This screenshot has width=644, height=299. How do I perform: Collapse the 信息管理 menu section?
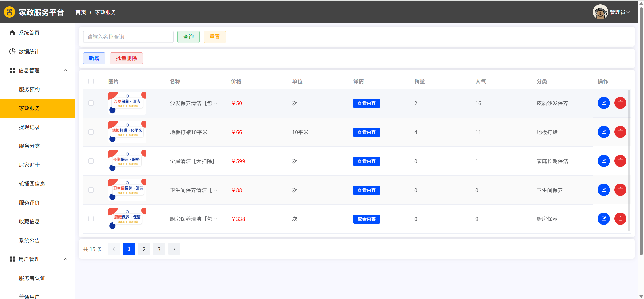click(66, 70)
